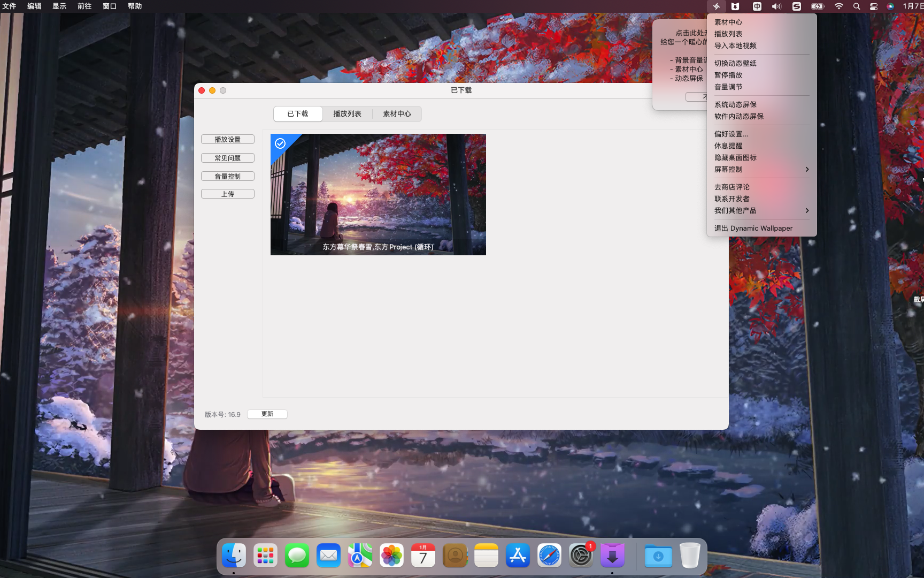Image resolution: width=924 pixels, height=578 pixels.
Task: Switch input method via the 中 icon
Action: pos(757,6)
